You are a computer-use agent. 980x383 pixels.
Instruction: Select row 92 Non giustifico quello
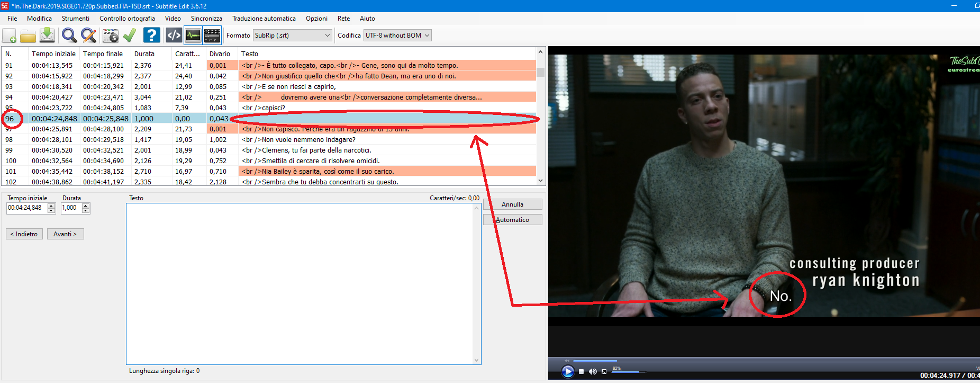tap(269, 76)
